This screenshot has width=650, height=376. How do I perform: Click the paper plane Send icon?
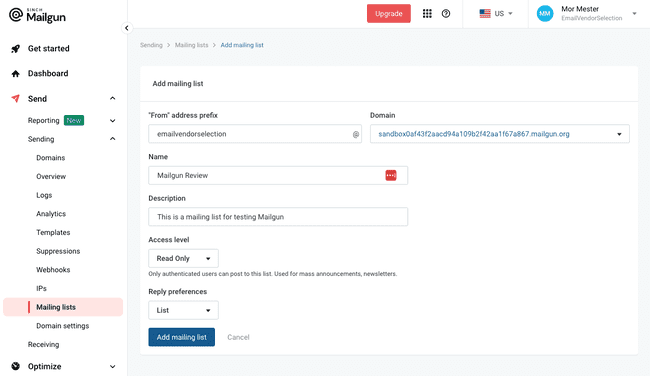[x=15, y=99]
